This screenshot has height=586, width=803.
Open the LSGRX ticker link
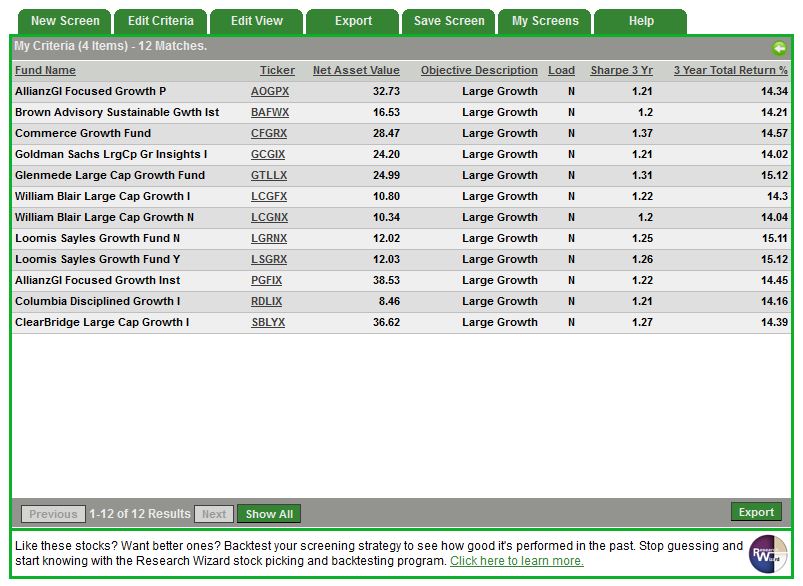coord(269,259)
